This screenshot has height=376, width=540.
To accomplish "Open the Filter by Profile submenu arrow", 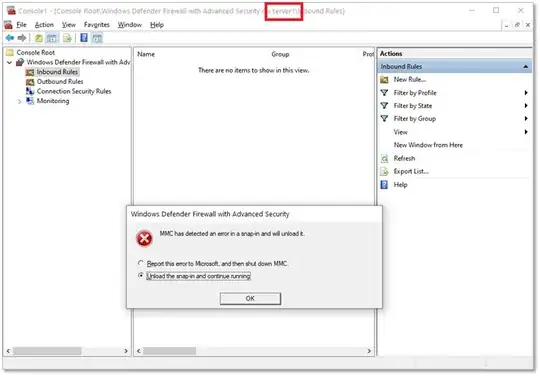I will [526, 93].
